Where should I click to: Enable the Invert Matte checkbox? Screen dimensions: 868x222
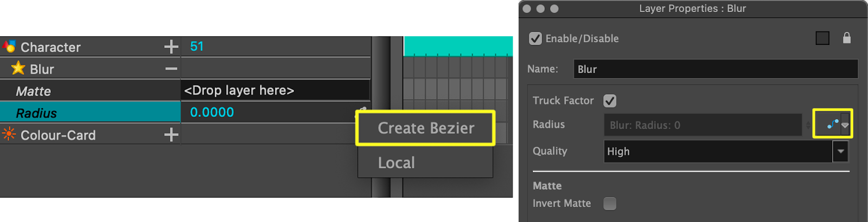(610, 204)
